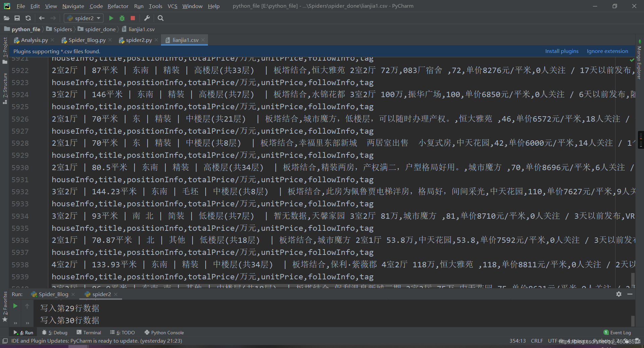
Task: Click the Save All toolbar icon
Action: pyautogui.click(x=17, y=18)
